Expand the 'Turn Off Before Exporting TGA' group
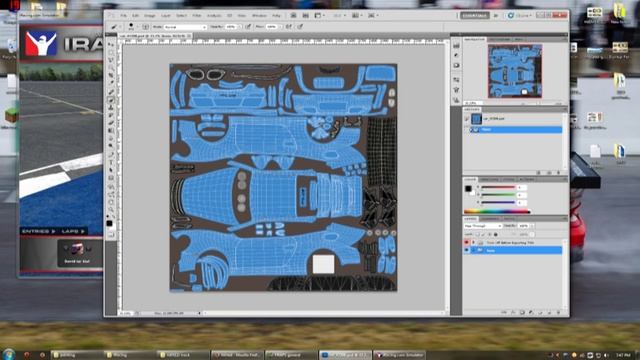The image size is (640, 360). [473, 242]
